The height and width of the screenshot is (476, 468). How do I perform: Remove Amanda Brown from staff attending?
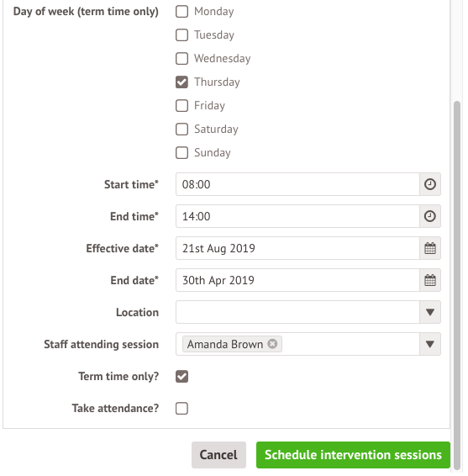pyautogui.click(x=272, y=344)
